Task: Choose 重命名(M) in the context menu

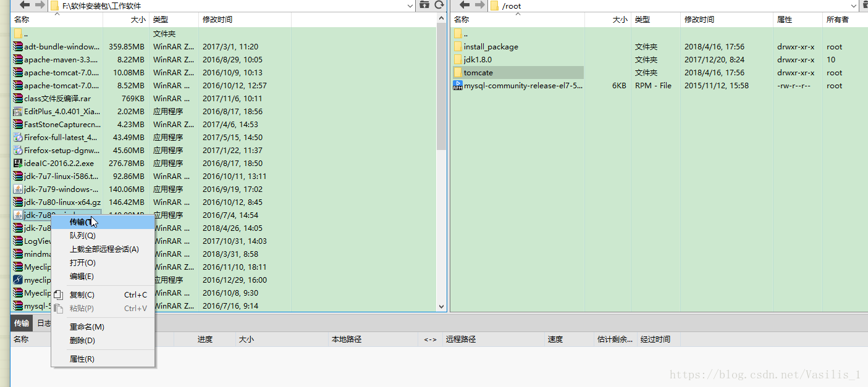Action: [x=103, y=327]
